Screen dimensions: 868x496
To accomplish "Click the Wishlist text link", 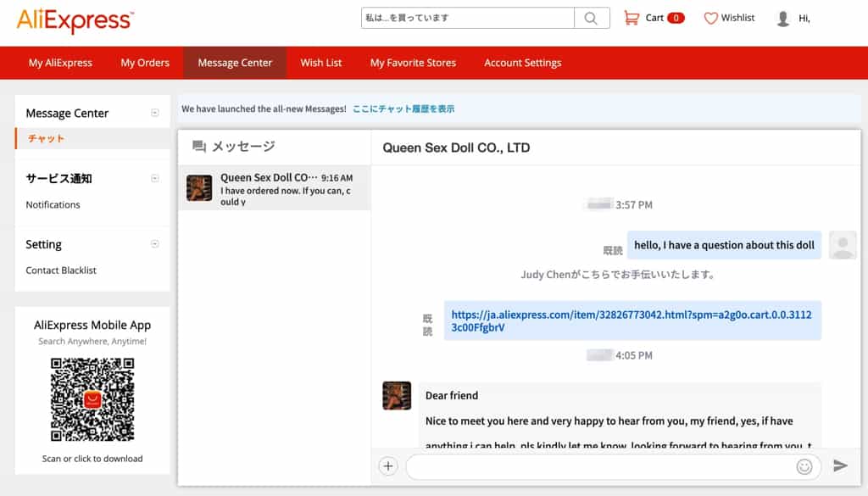I will click(737, 18).
